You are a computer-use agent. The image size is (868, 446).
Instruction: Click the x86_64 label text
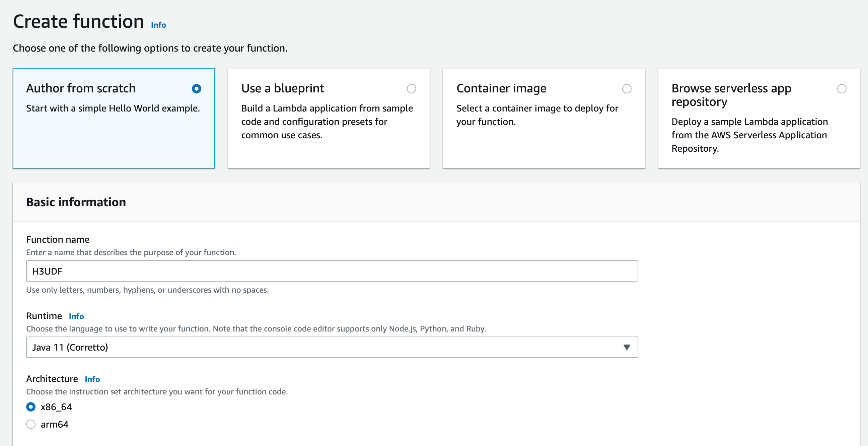56,407
